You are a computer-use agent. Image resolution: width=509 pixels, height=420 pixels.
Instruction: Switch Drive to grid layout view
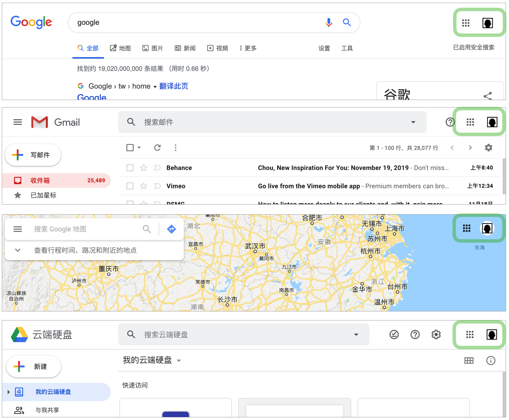coord(469,360)
